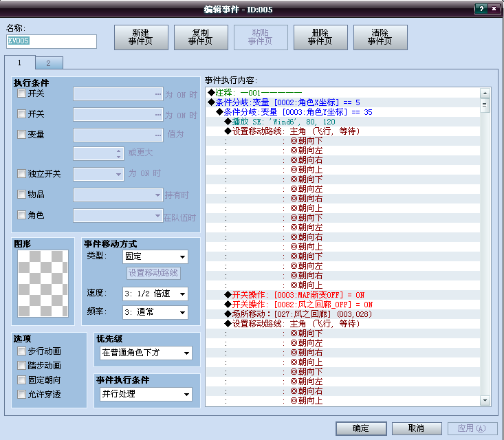Select the 播放 SE 'Wind6' line
Image resolution: width=504 pixels, height=440 pixels.
(x=343, y=122)
